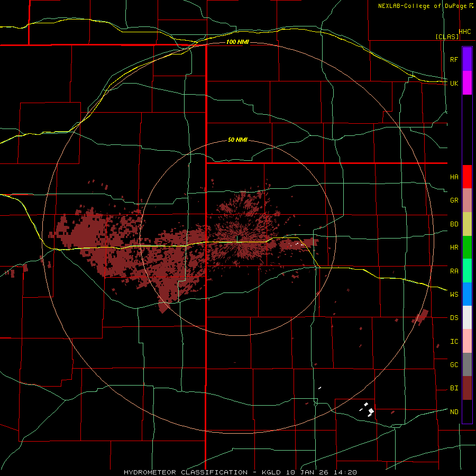The width and height of the screenshot is (476, 476).
Task: Click the '50 NMI' range ring label
Action: tap(237, 140)
